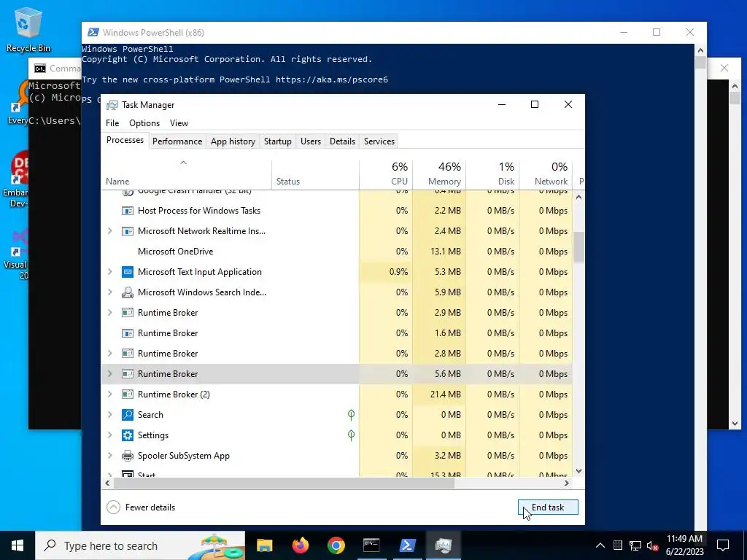Select the Microsoft OneDrive process row
The height and width of the screenshot is (560, 747).
[x=337, y=252]
